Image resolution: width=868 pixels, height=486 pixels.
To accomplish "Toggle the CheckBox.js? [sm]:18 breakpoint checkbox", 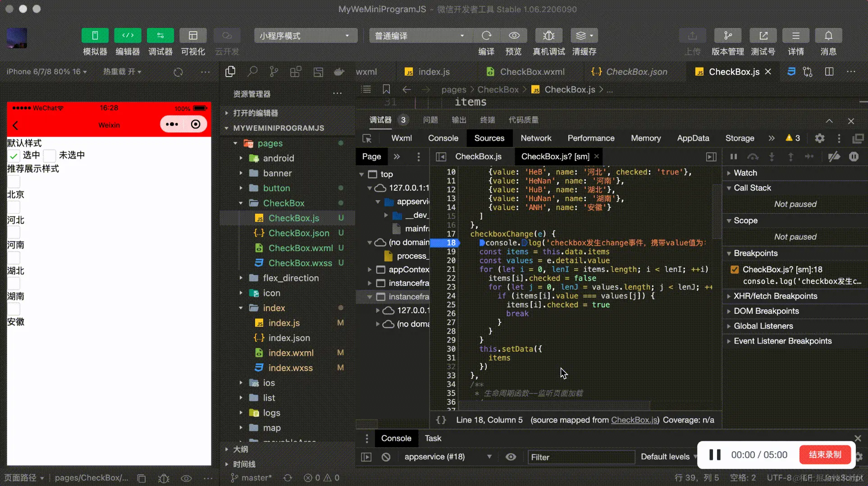I will 735,270.
